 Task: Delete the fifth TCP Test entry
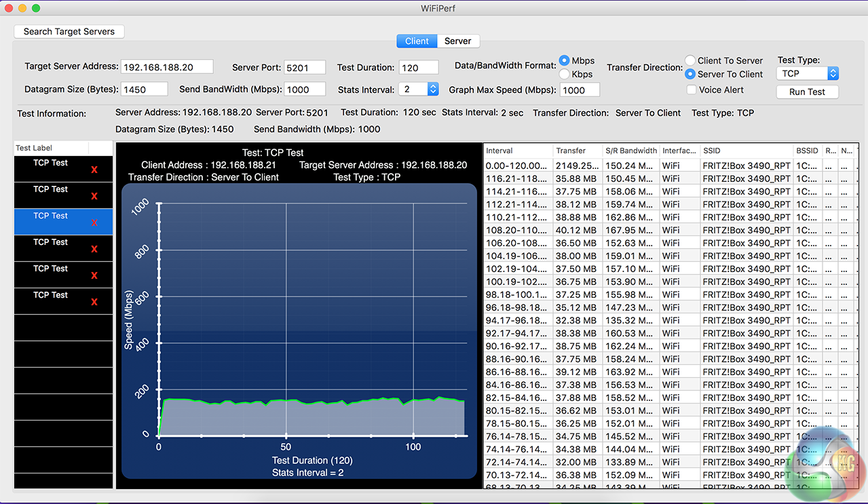[x=94, y=275]
